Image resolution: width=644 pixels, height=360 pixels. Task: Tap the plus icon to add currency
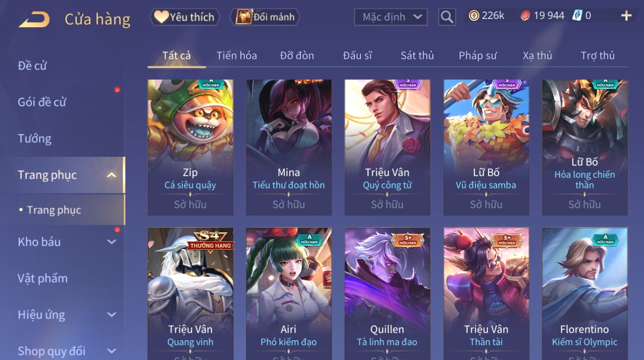[x=626, y=16]
